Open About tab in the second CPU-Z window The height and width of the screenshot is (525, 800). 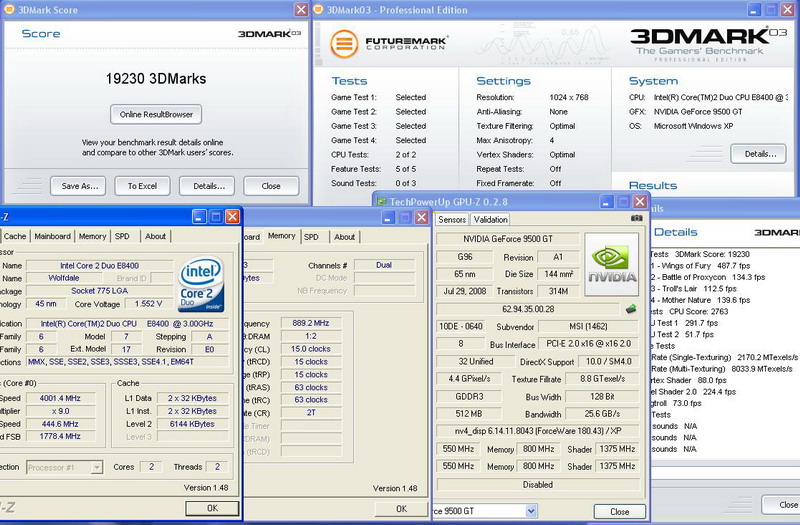coord(344,237)
